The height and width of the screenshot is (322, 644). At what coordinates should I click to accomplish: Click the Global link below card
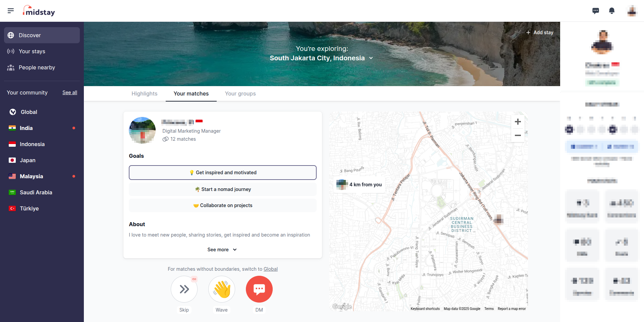pos(271,269)
